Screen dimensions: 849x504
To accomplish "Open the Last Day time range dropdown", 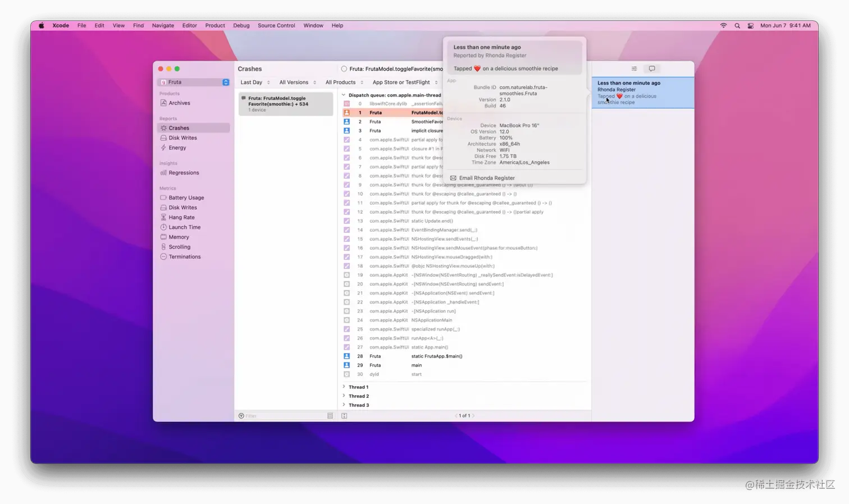I will [255, 83].
